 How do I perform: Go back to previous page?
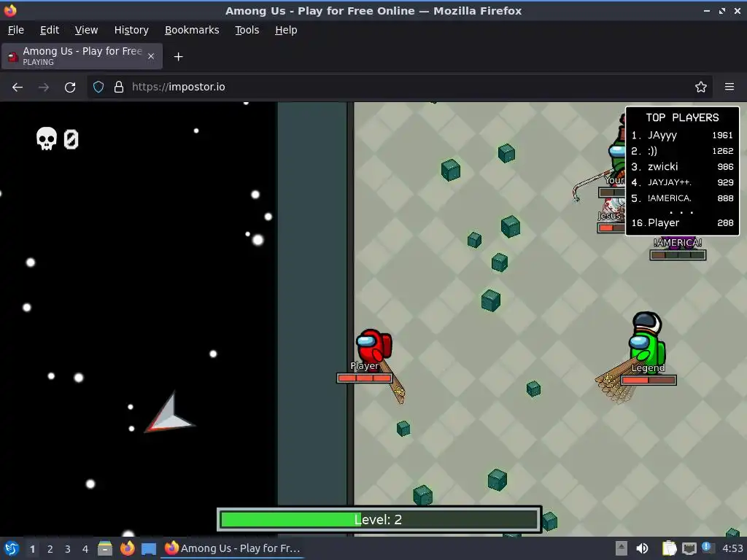tap(18, 87)
